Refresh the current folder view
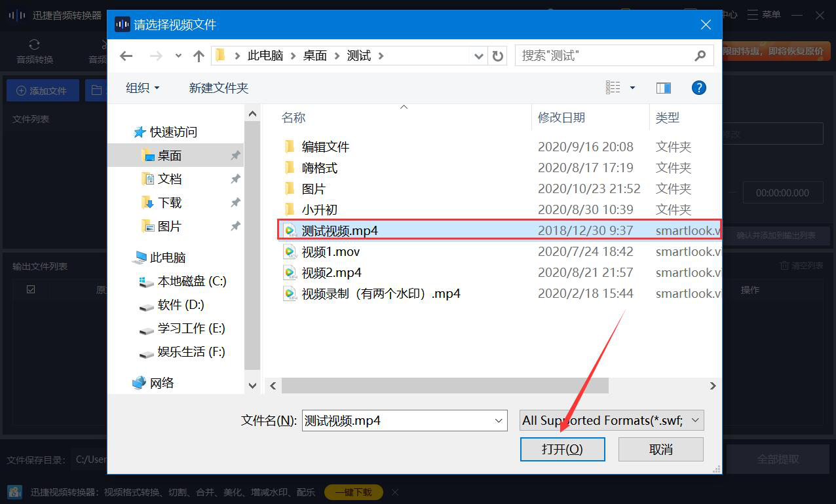This screenshot has height=504, width=836. click(x=498, y=56)
